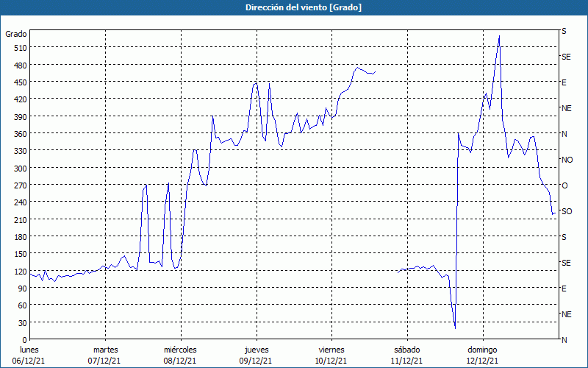Click the 120 value on the left axis
This screenshot has width=588, height=368.
[x=20, y=272]
